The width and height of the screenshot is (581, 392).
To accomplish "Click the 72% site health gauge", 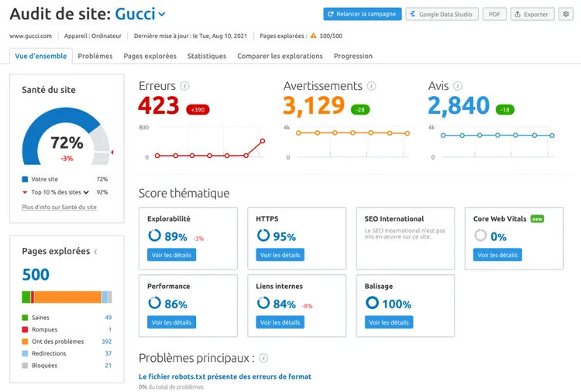I will (66, 136).
